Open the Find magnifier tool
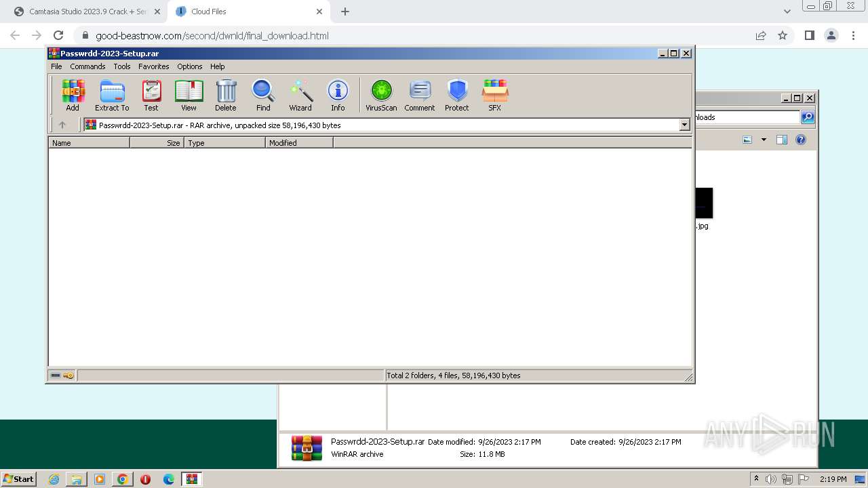 click(263, 95)
